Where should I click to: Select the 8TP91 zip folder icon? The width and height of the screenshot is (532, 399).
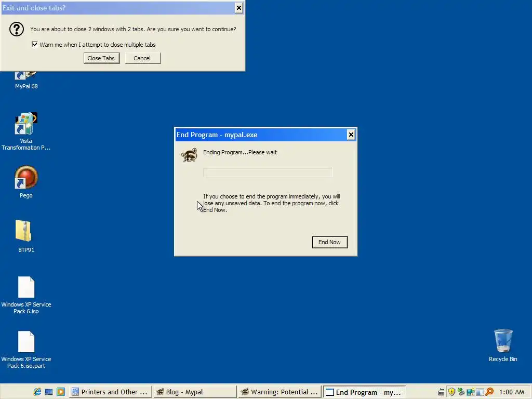[x=26, y=236]
